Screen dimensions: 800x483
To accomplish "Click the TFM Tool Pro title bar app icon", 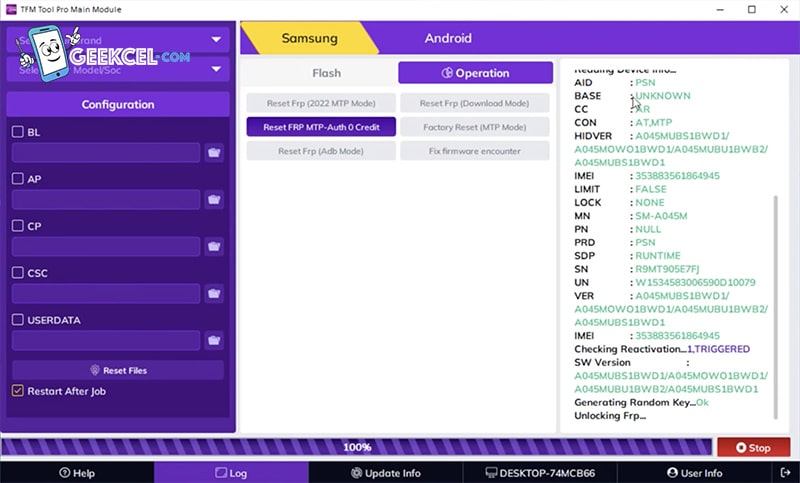I will 11,9.
